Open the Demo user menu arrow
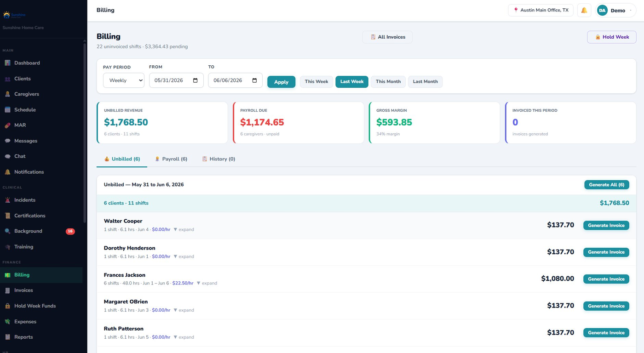 [x=630, y=10]
